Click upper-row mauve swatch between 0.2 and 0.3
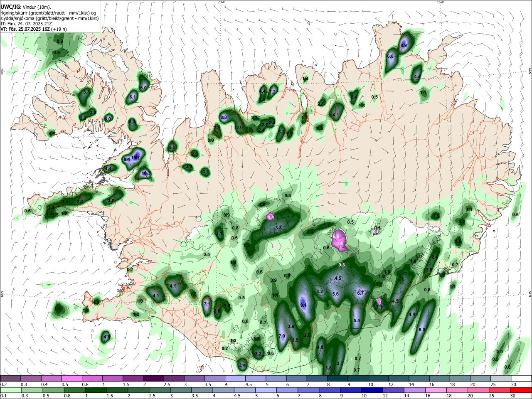The image size is (532, 399). 10,379
